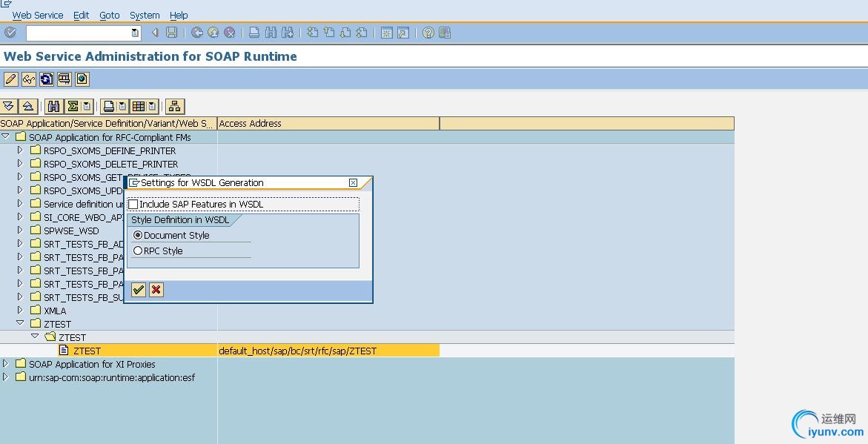Click the Find Next binoculars-plus icon
The image size is (868, 444).
click(288, 33)
